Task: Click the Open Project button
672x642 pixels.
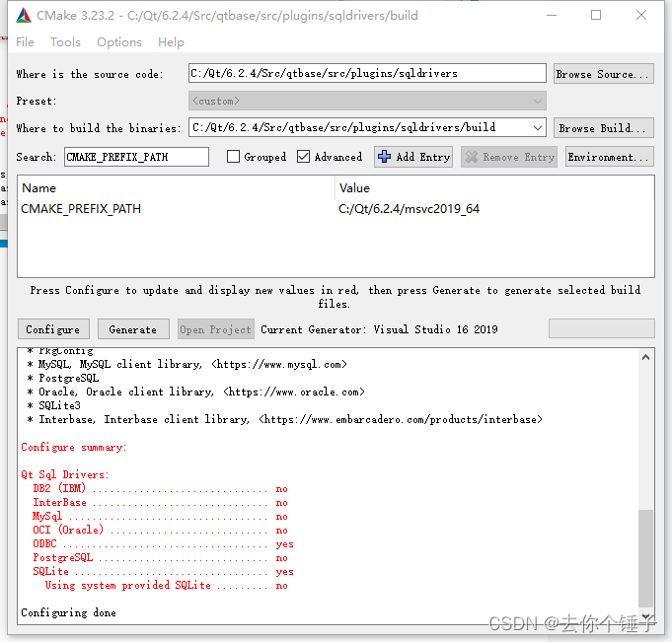Action: (x=215, y=329)
